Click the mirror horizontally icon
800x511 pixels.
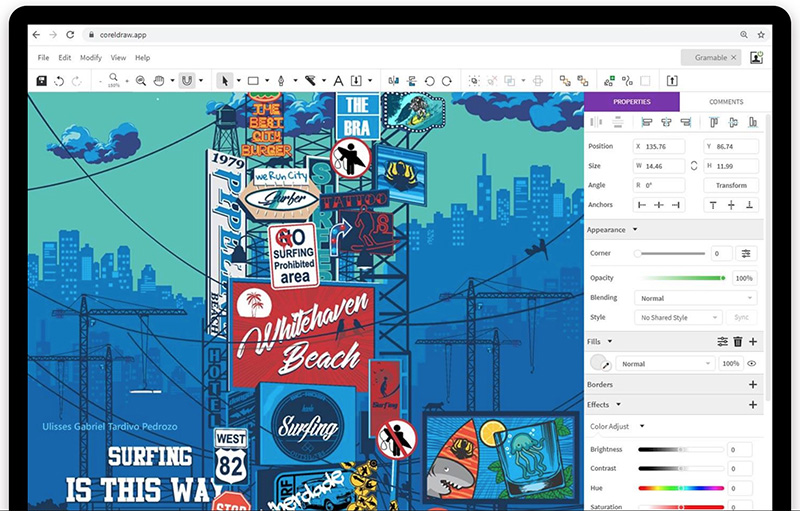(393, 81)
